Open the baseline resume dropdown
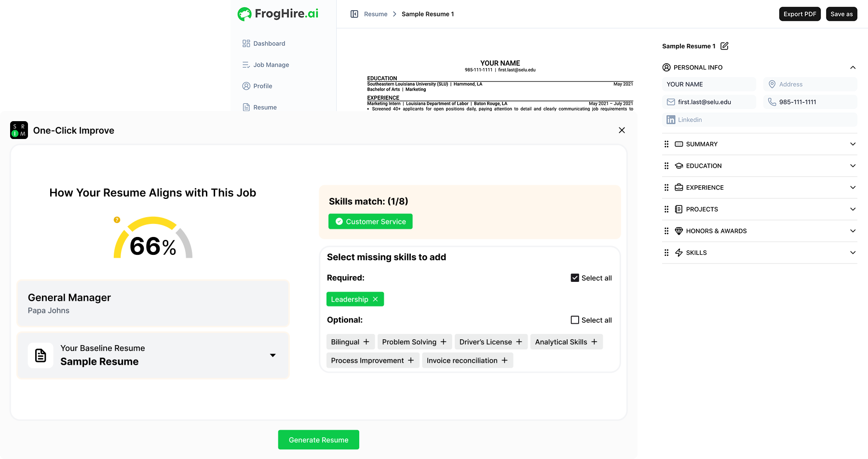This screenshot has height=459, width=868. point(273,355)
